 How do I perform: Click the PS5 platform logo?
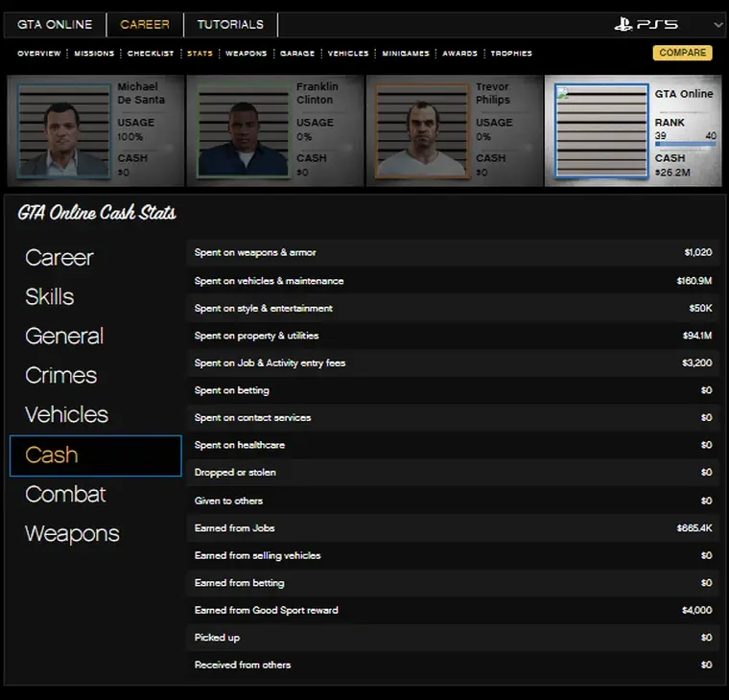tap(646, 24)
